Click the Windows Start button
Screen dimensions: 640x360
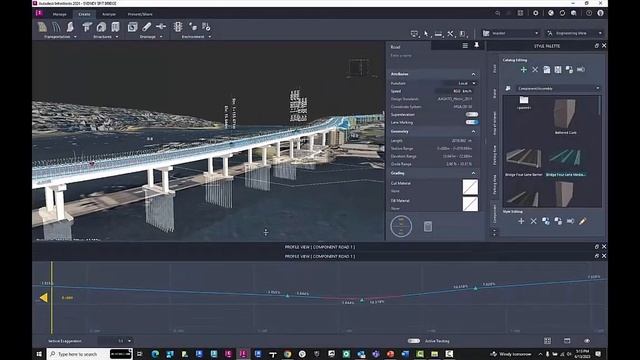coord(39,354)
